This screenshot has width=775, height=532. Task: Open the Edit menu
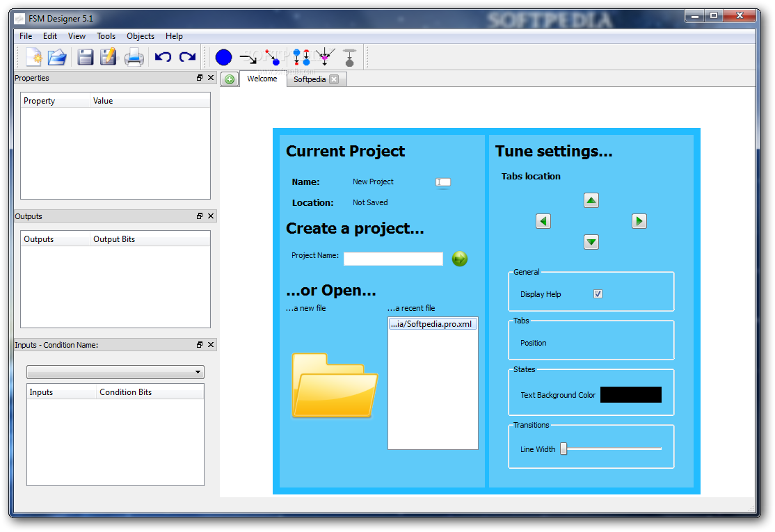(x=50, y=36)
